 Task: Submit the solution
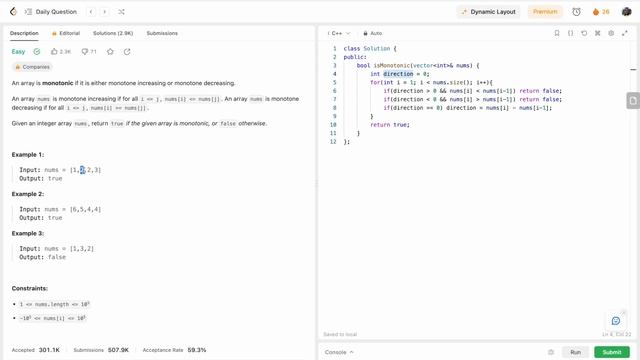tap(611, 352)
